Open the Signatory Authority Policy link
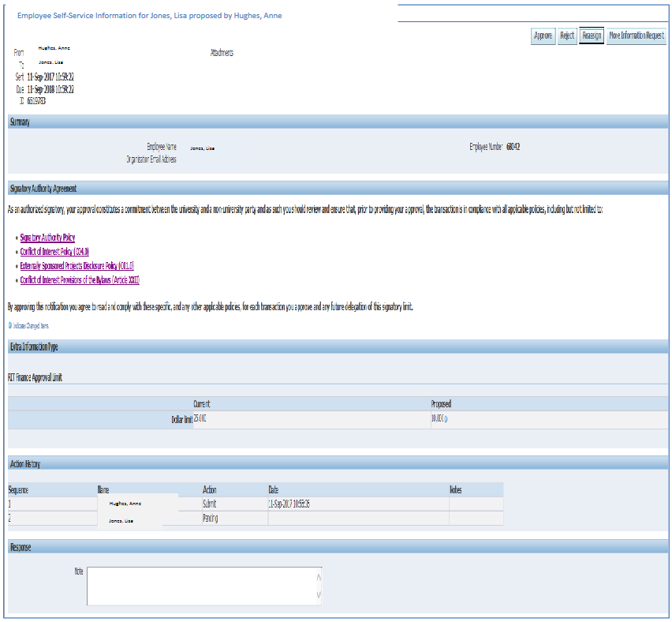This screenshot has width=672, height=622. click(47, 238)
